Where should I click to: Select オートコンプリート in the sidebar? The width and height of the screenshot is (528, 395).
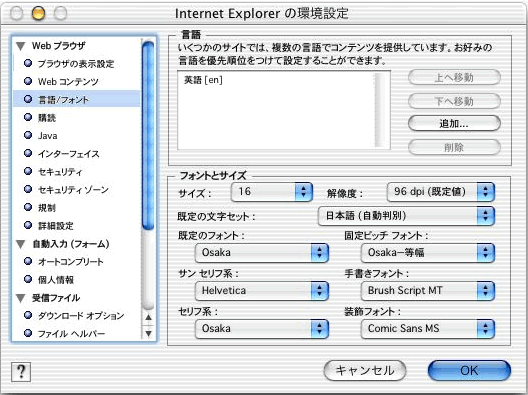[x=76, y=262]
